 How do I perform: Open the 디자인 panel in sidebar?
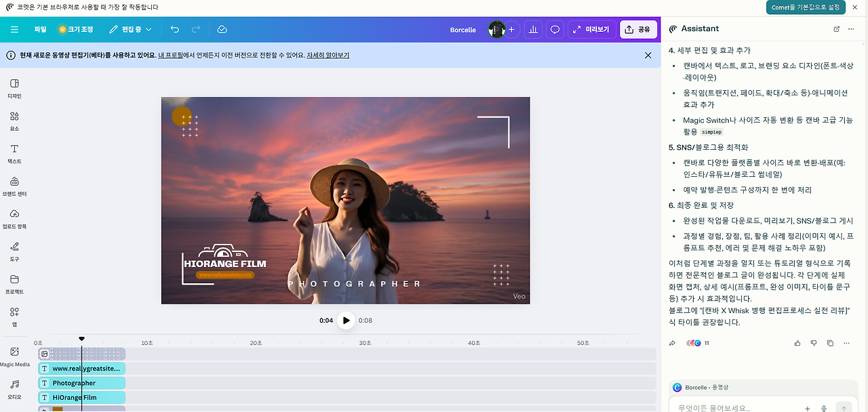(x=14, y=88)
